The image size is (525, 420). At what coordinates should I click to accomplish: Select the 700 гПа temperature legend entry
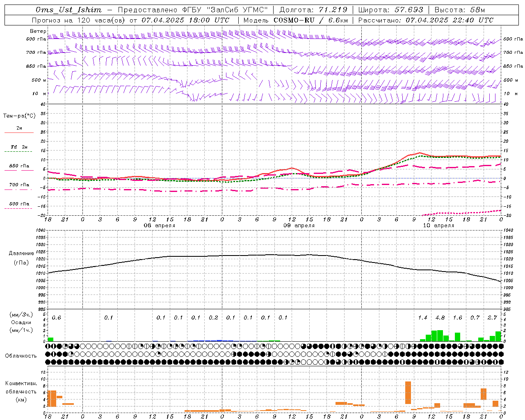(x=19, y=186)
